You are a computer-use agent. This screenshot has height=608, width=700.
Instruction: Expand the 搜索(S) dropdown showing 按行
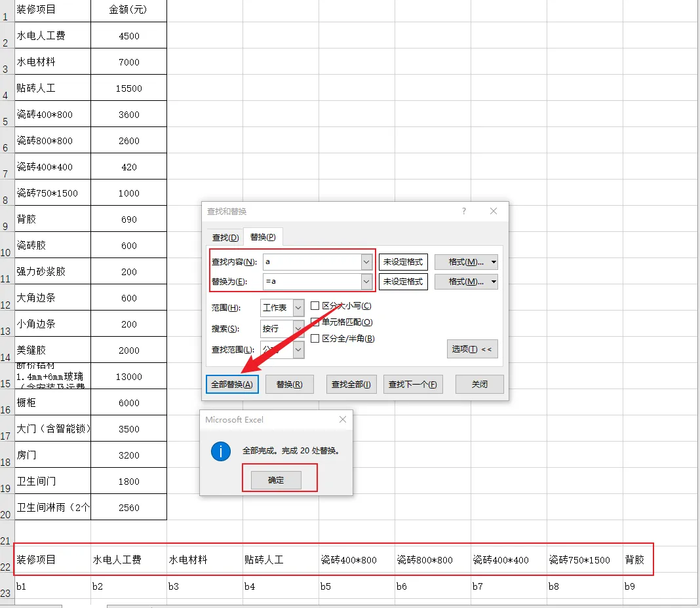coord(299,328)
